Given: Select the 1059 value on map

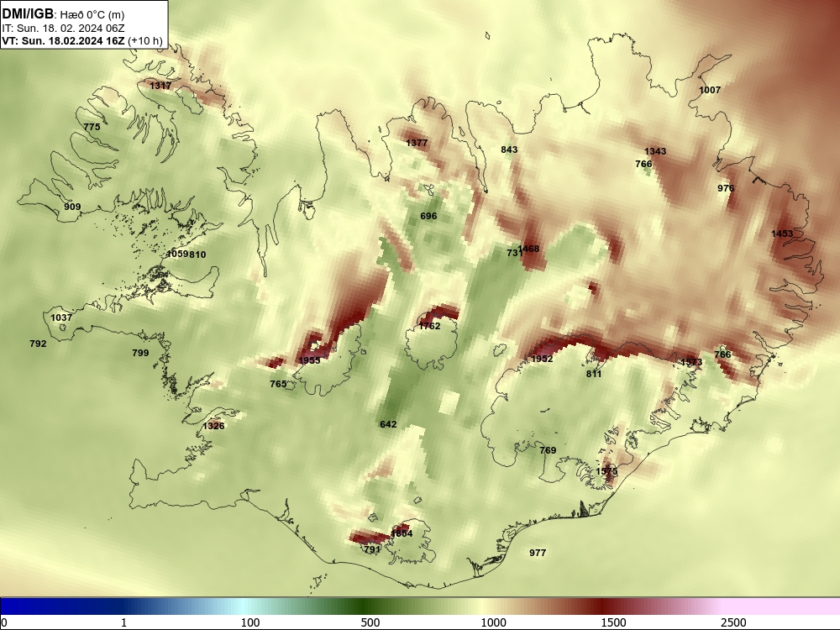Looking at the screenshot, I should point(177,254).
